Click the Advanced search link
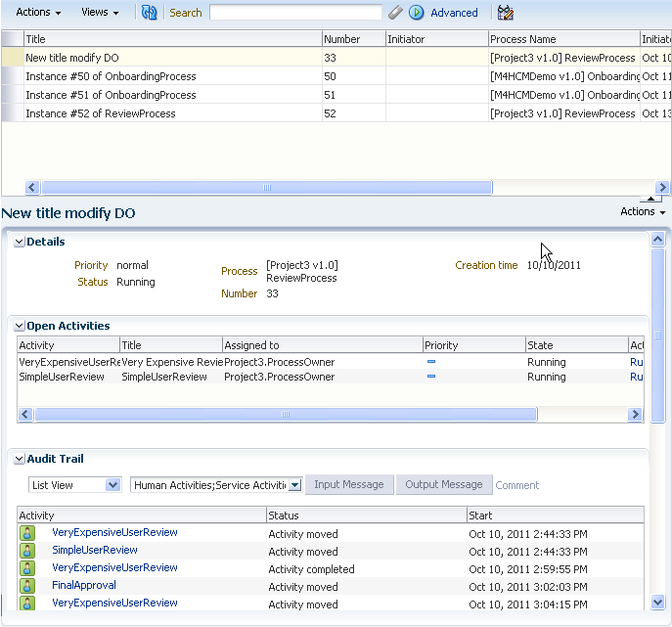This screenshot has width=672, height=627. tap(454, 13)
